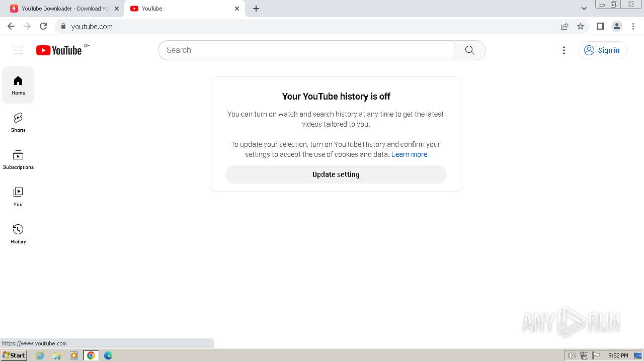Open the browser side panel
The image size is (644, 362).
pos(600,26)
